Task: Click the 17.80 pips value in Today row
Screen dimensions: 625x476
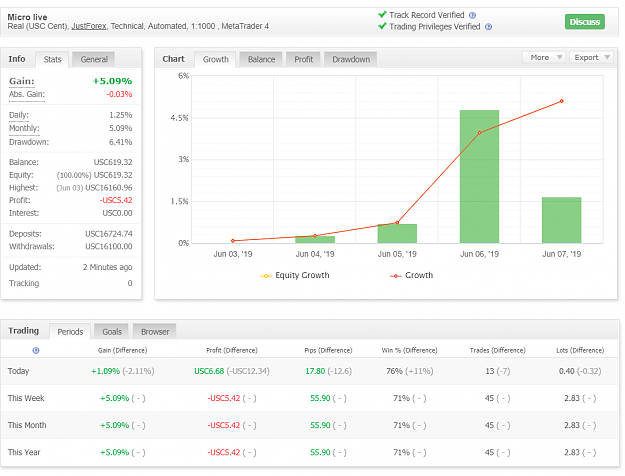Action: (x=315, y=371)
